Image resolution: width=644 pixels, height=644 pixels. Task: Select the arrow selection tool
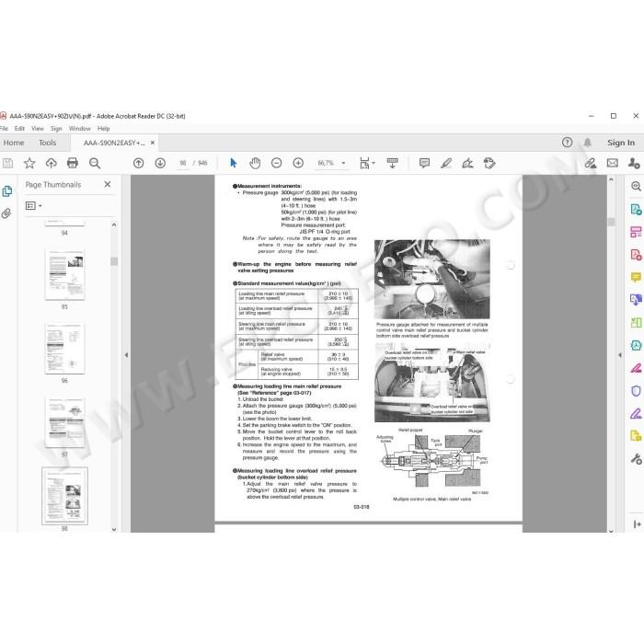coord(234,164)
